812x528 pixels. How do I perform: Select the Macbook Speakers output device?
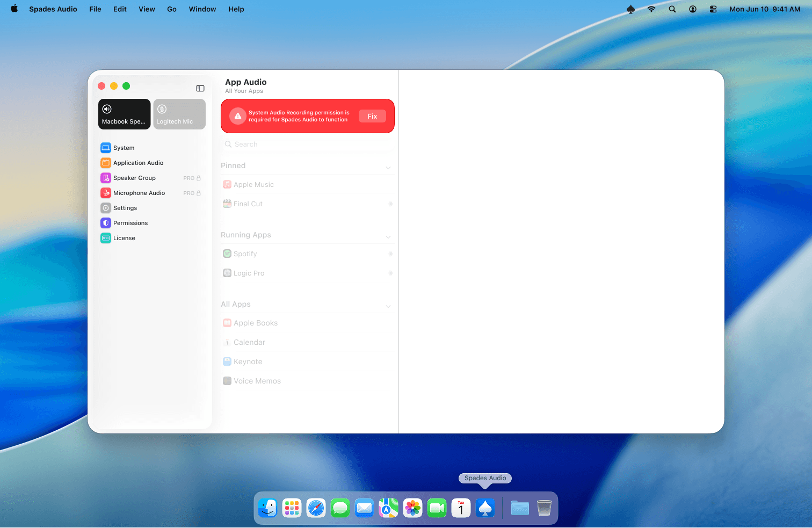pyautogui.click(x=124, y=114)
